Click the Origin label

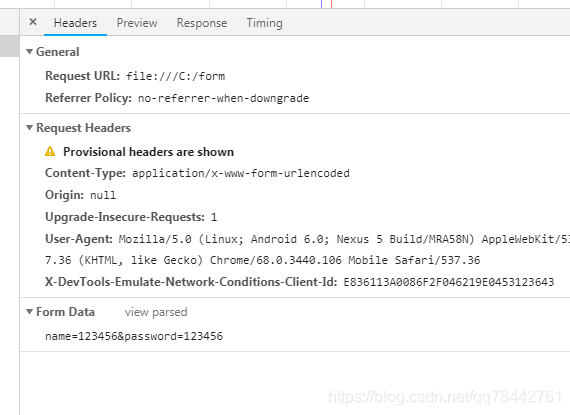click(65, 195)
